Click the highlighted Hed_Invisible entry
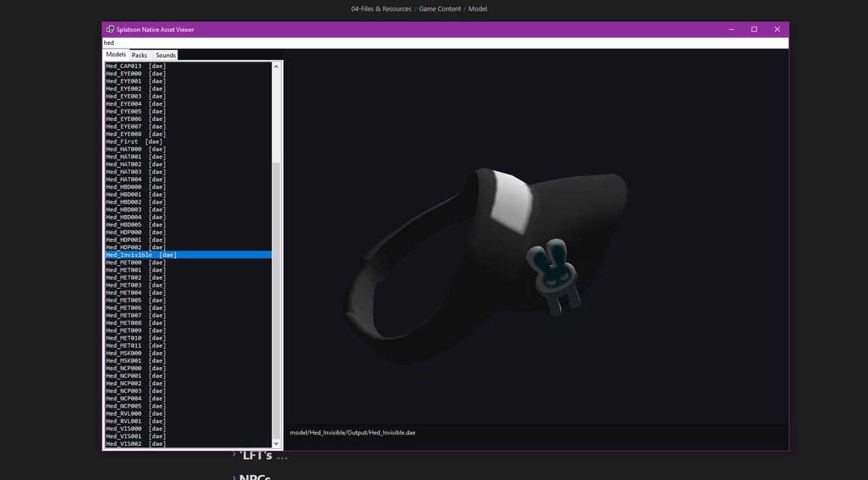 [x=188, y=256]
